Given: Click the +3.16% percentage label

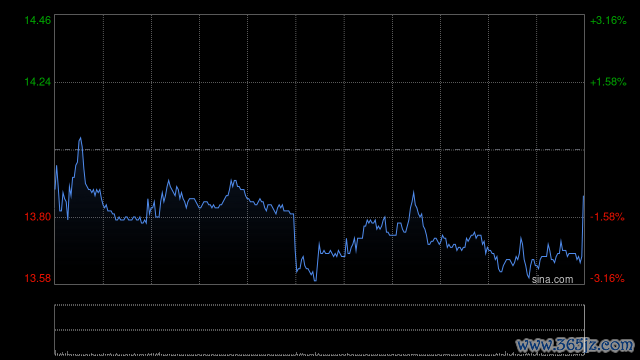Looking at the screenshot, I should tap(608, 20).
